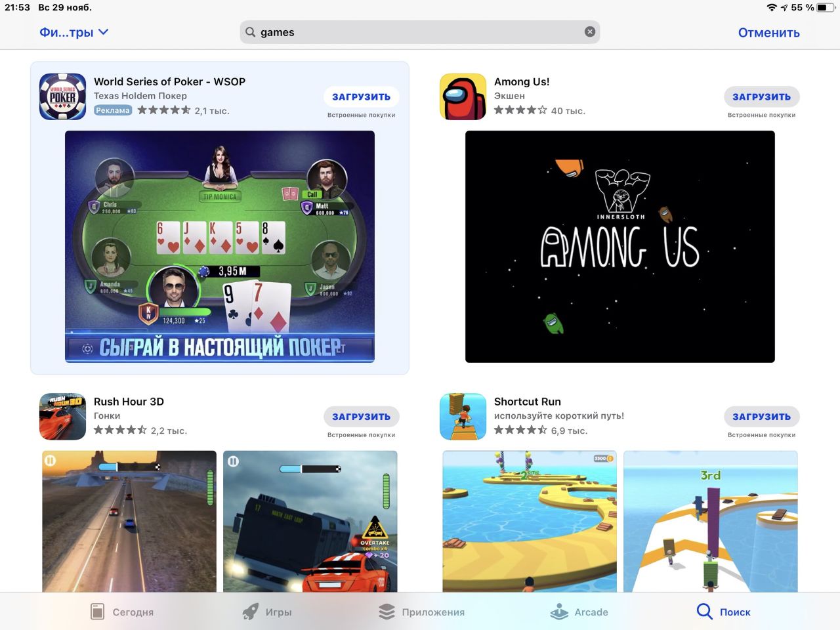Viewport: 840px width, 630px height.
Task: Open Rush Hour 3D desert highway screenshot
Action: click(x=129, y=521)
